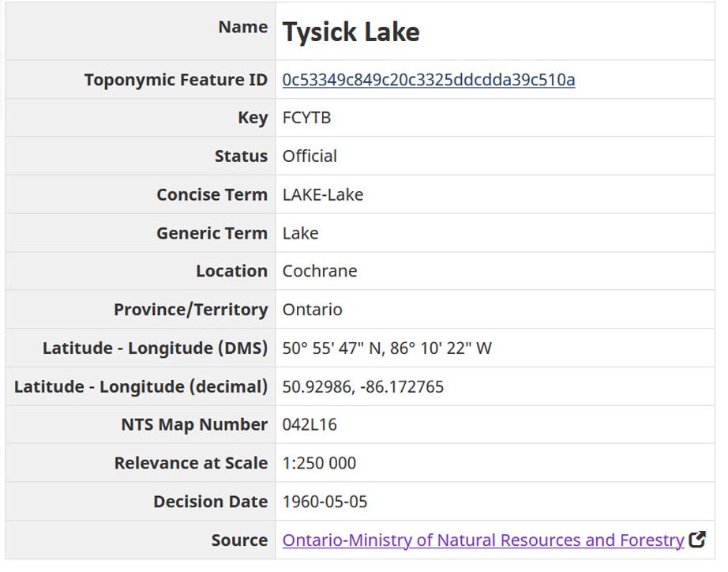728x572 pixels.
Task: Click the decision date 1960-05-05
Action: click(325, 502)
